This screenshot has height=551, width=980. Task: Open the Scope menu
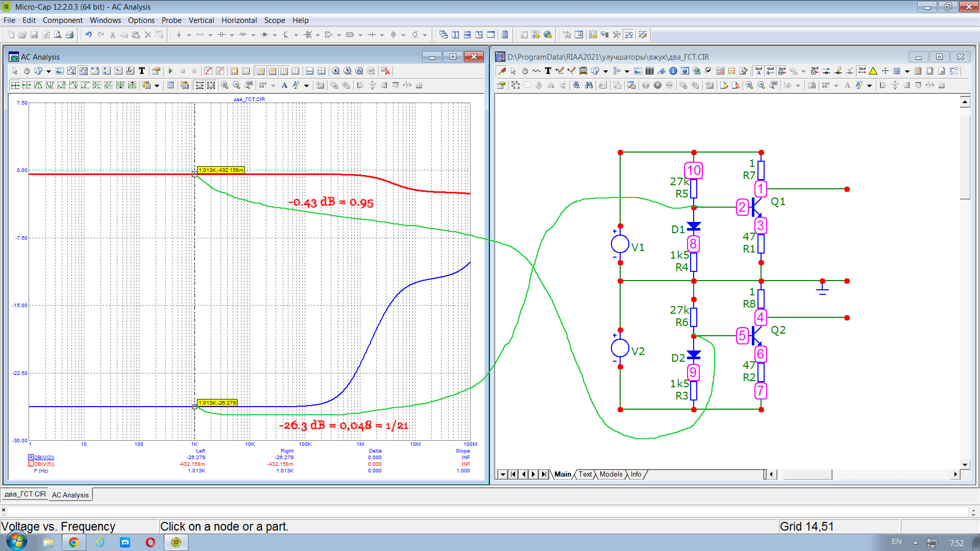274,20
